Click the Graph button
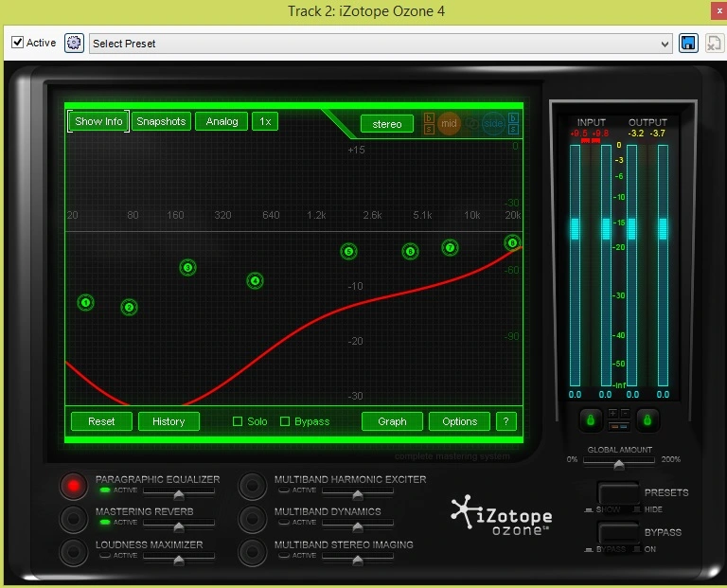727x588 pixels. click(x=392, y=421)
